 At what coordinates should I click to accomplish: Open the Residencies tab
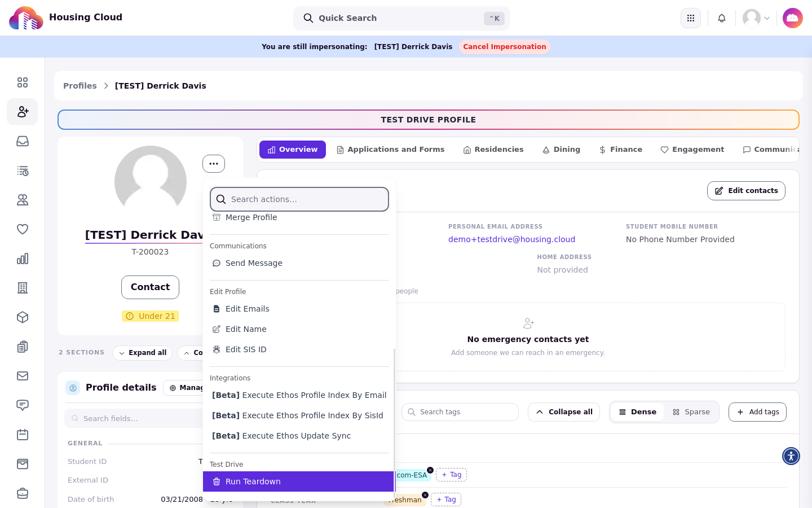[493, 150]
